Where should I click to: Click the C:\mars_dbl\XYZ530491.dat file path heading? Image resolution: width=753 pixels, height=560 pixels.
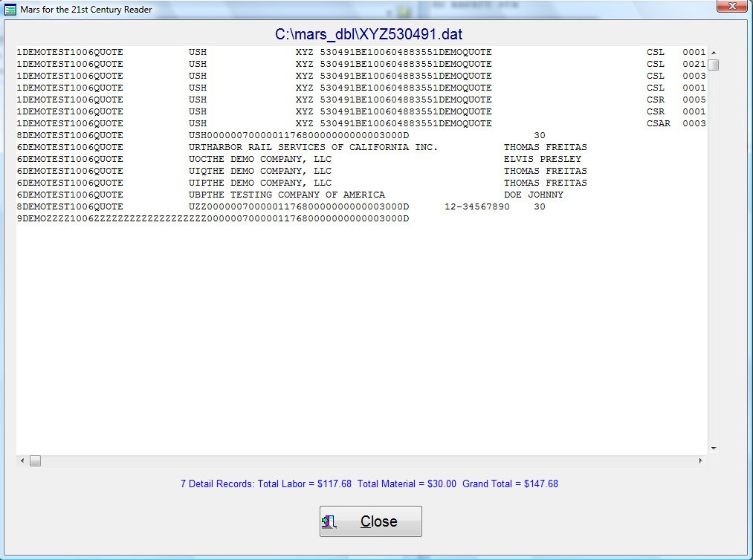(369, 34)
